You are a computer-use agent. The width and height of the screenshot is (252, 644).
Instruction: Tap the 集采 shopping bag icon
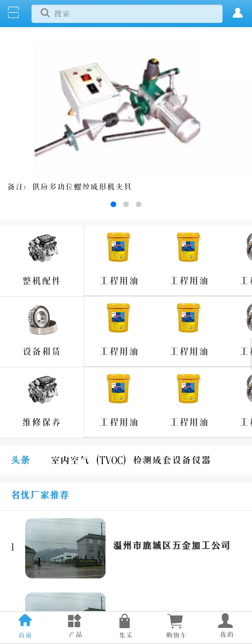pyautogui.click(x=125, y=621)
